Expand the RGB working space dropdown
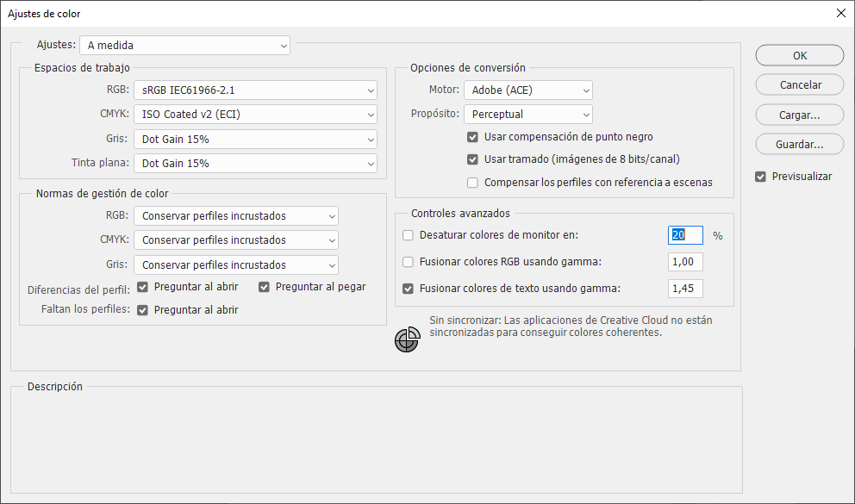 255,90
